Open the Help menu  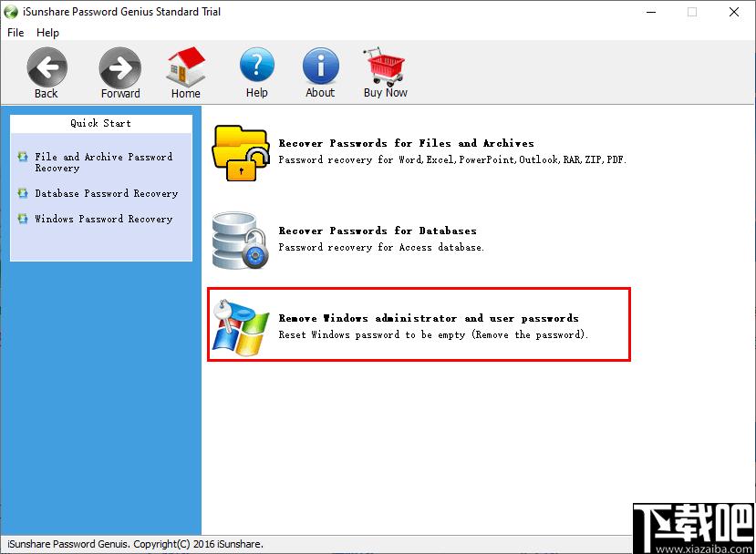(x=47, y=33)
